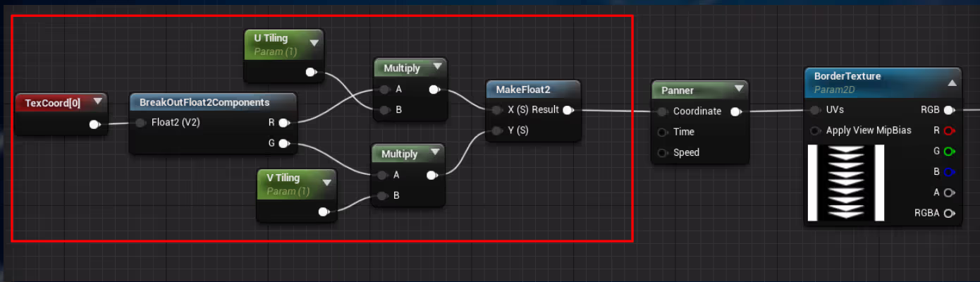The width and height of the screenshot is (980, 282).
Task: Click the MakeFloat2 Result output pin
Action: click(568, 110)
